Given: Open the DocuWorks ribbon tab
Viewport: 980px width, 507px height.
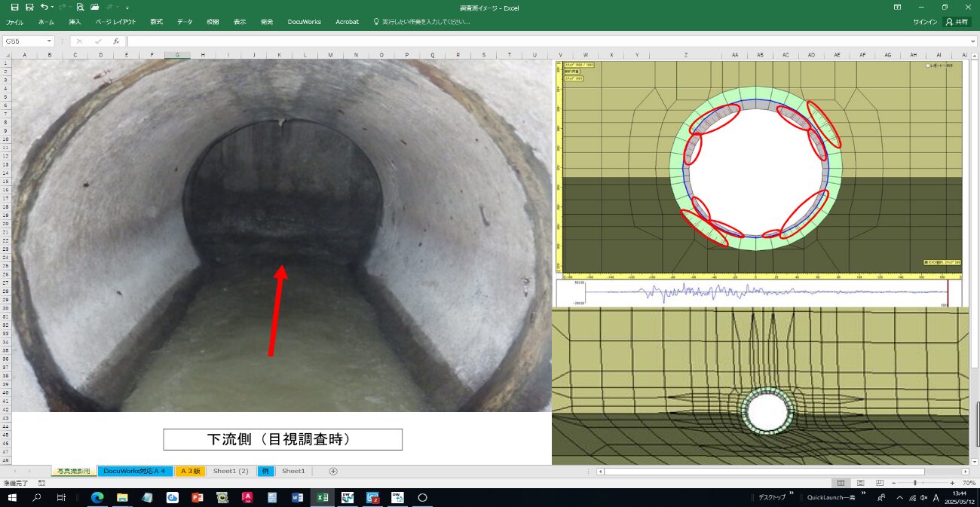Looking at the screenshot, I should click(x=304, y=22).
